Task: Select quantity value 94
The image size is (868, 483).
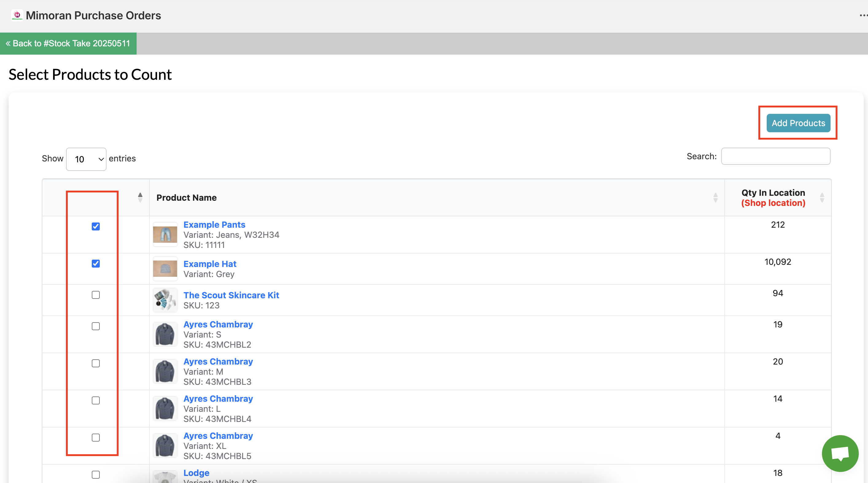Action: pyautogui.click(x=778, y=293)
